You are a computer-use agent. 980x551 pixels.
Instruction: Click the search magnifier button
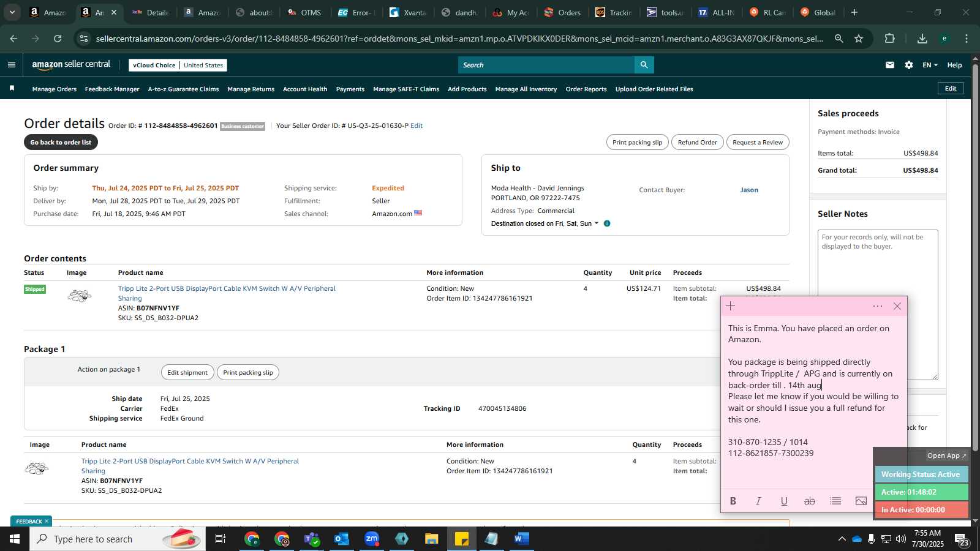tap(644, 65)
